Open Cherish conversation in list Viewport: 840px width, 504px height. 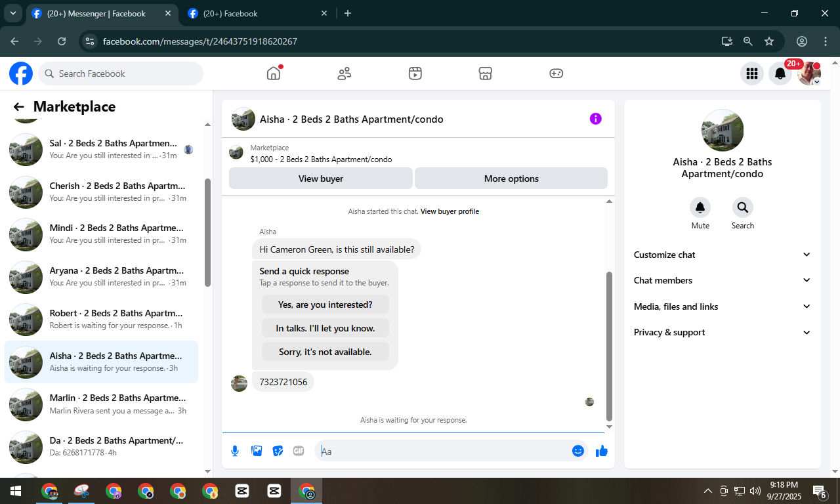pyautogui.click(x=102, y=192)
